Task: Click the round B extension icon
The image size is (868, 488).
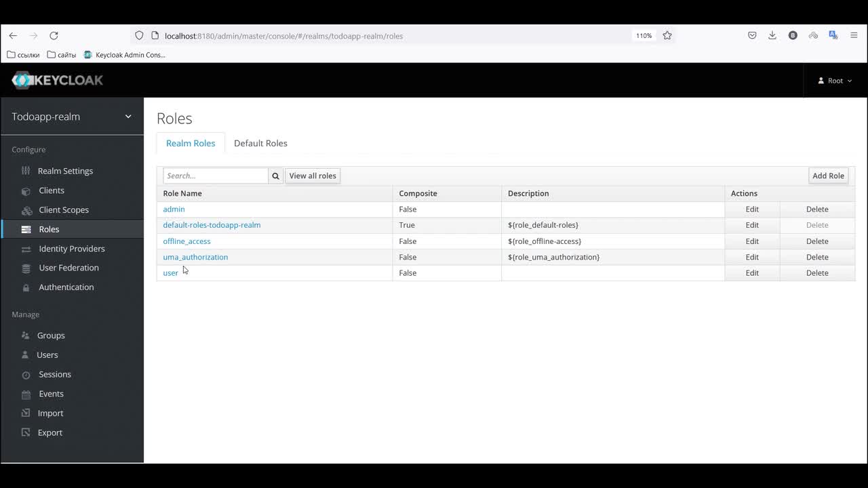Action: pos(793,35)
